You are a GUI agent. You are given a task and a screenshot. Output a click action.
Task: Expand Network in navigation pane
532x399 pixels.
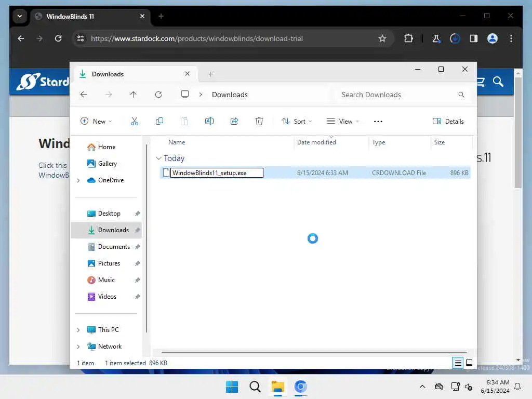tap(78, 347)
